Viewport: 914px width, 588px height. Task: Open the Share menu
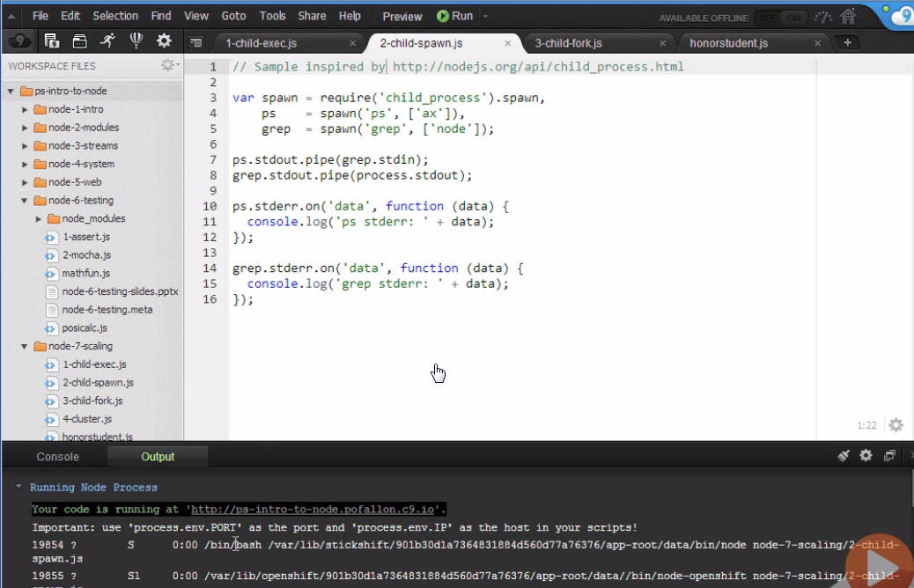point(312,16)
